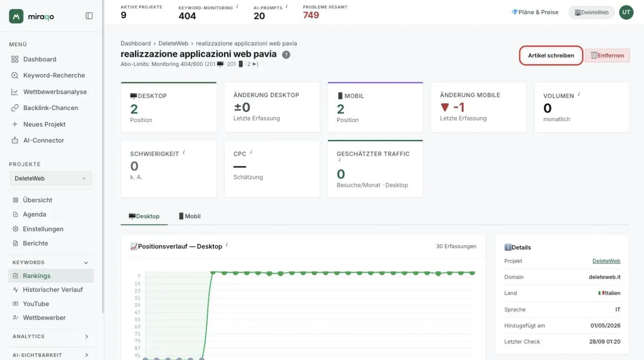644x360 pixels.
Task: Click the last data point on chart
Action: click(472, 272)
